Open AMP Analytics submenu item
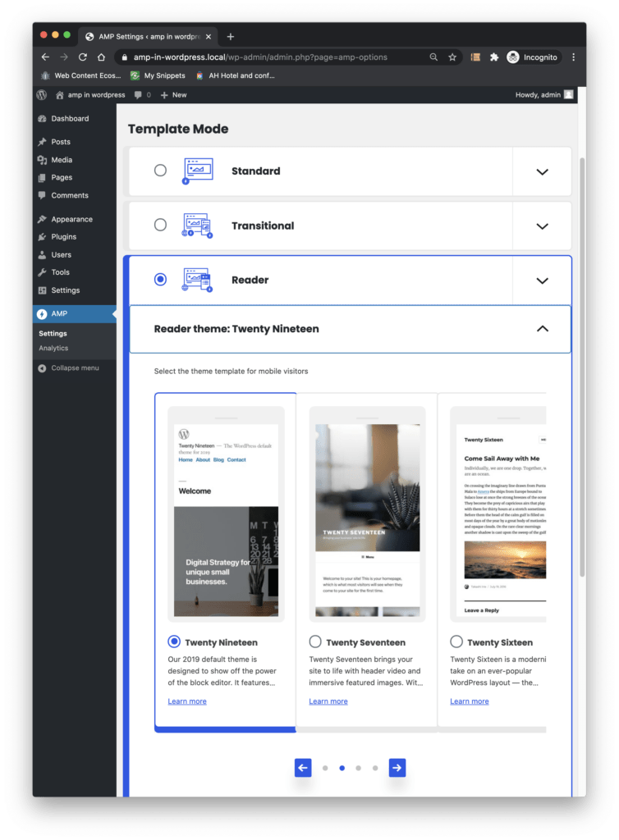619x840 pixels. [53, 348]
